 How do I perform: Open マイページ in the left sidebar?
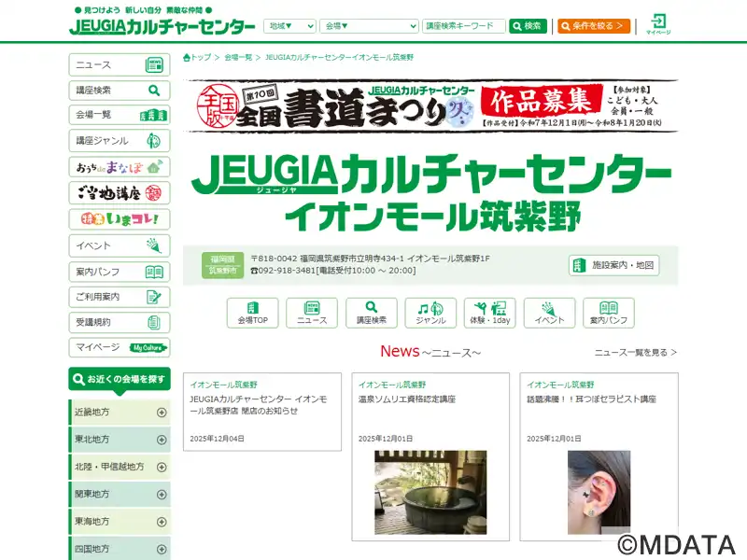pos(120,347)
